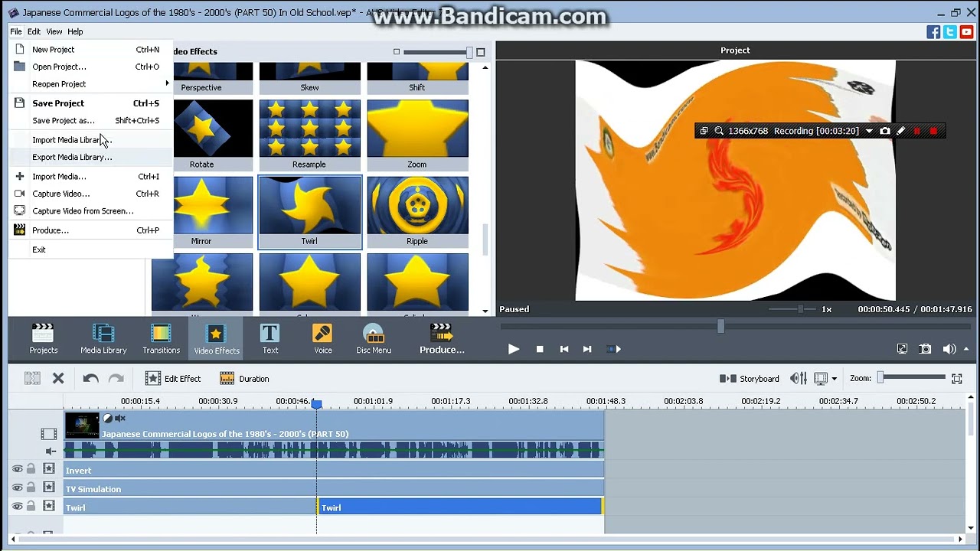Select the Resample effect thumbnail
The image size is (980, 551).
(309, 135)
